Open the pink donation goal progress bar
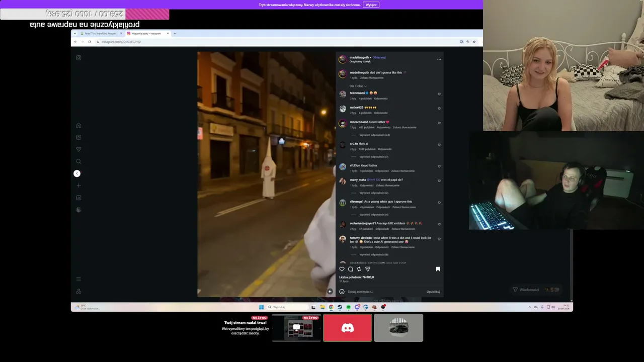The width and height of the screenshot is (644, 362). tap(85, 14)
